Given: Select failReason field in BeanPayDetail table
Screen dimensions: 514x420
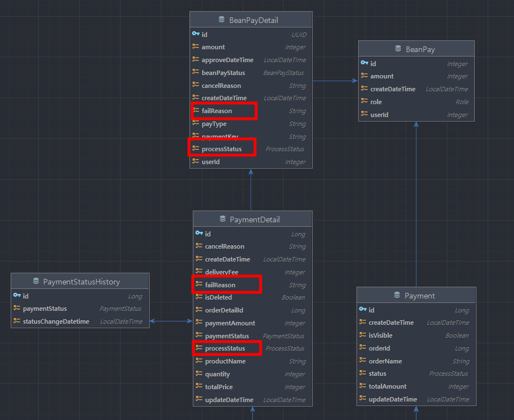Looking at the screenshot, I should coord(216,111).
